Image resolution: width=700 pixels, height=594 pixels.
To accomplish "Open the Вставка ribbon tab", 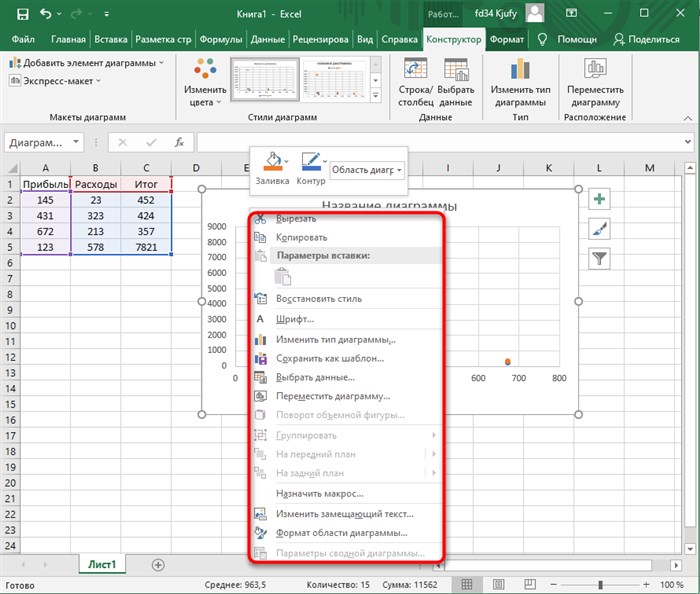I will [x=111, y=39].
